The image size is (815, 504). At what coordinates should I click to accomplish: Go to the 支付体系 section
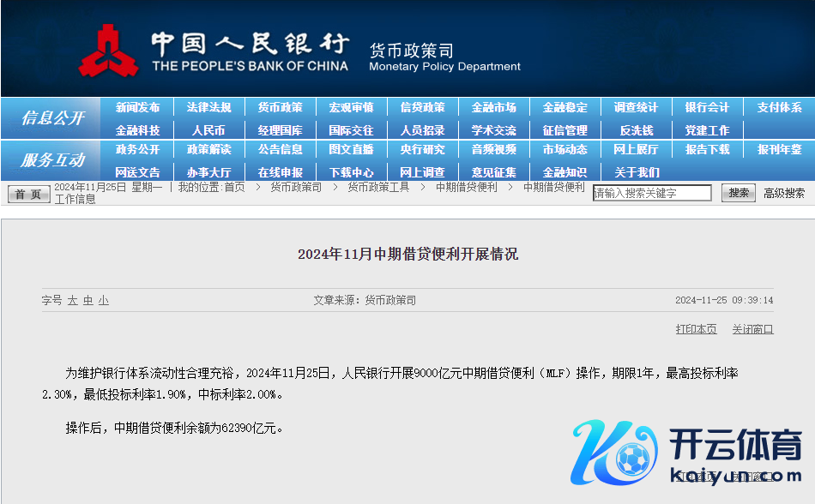(779, 108)
